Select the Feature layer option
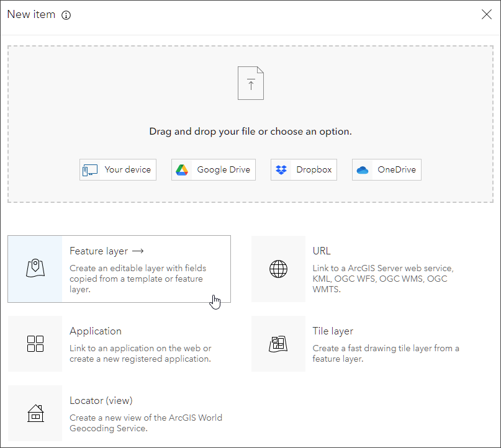Viewport: 501px width, 448px height. click(x=119, y=268)
